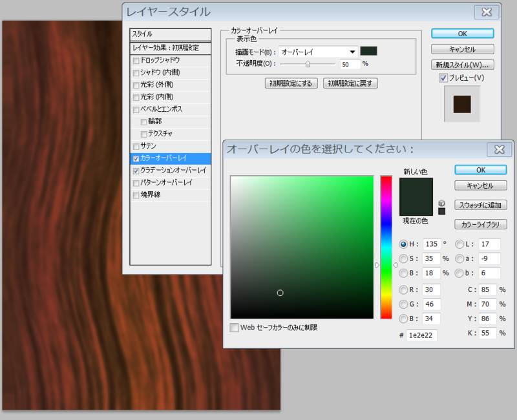Click the 新規スタイル(W) button
Image resolution: width=517 pixels, height=420 pixels.
(462, 64)
